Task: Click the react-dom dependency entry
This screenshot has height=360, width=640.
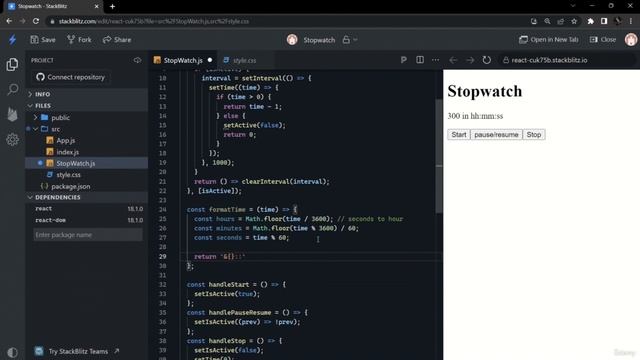Action: point(87,220)
